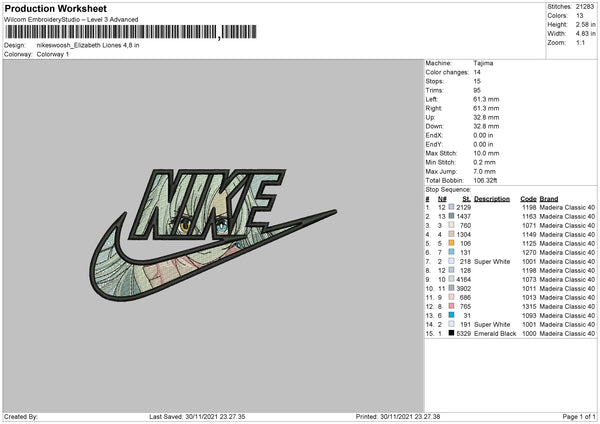Click the St. column header
600x424 pixels.
(x=466, y=199)
